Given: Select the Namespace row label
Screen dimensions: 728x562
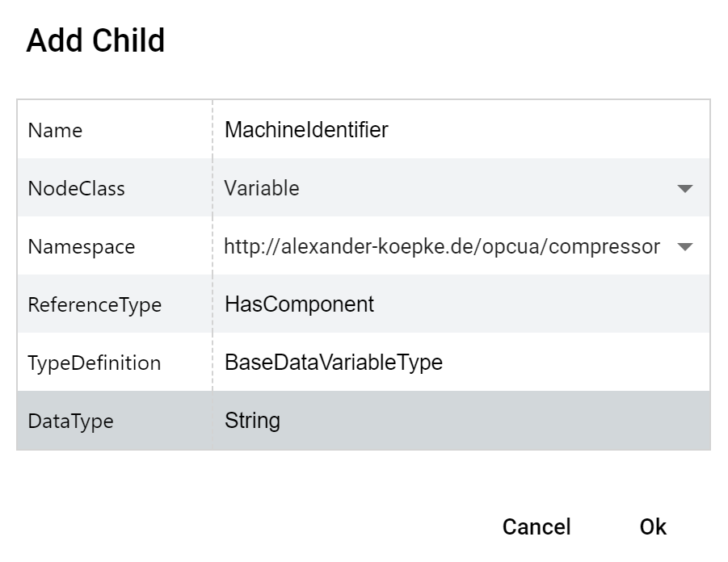Looking at the screenshot, I should [x=82, y=247].
